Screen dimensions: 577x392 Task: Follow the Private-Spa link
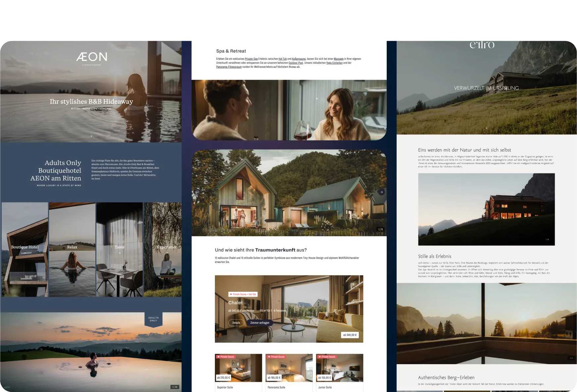(x=251, y=59)
